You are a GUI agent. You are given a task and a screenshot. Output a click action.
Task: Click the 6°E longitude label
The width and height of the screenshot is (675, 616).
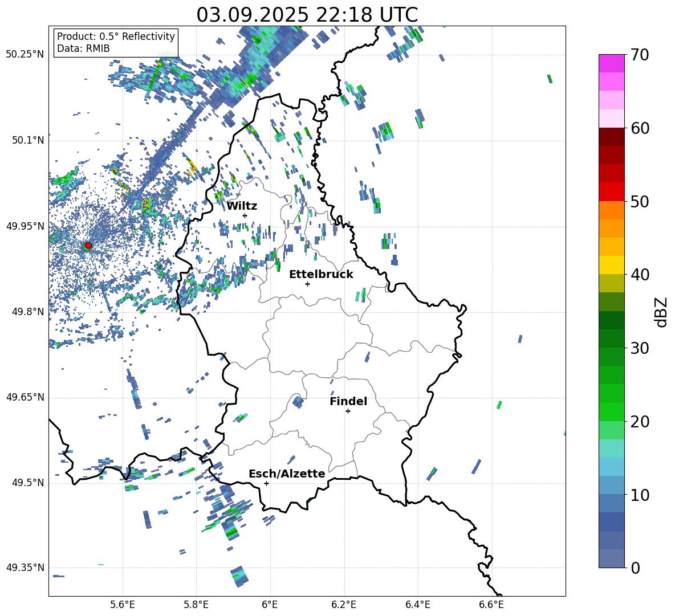click(270, 605)
